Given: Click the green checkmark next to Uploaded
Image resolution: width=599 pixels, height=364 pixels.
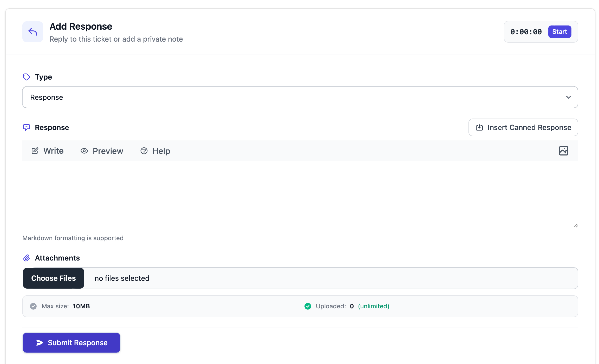Looking at the screenshot, I should click(308, 306).
